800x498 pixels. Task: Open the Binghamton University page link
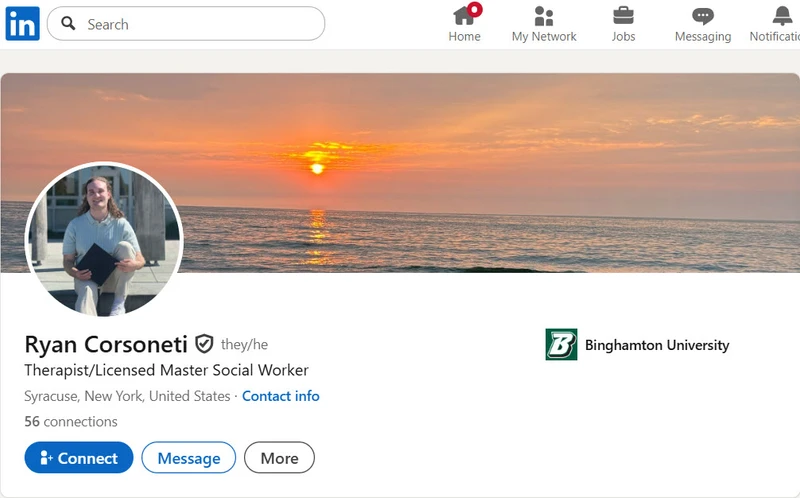[657, 345]
